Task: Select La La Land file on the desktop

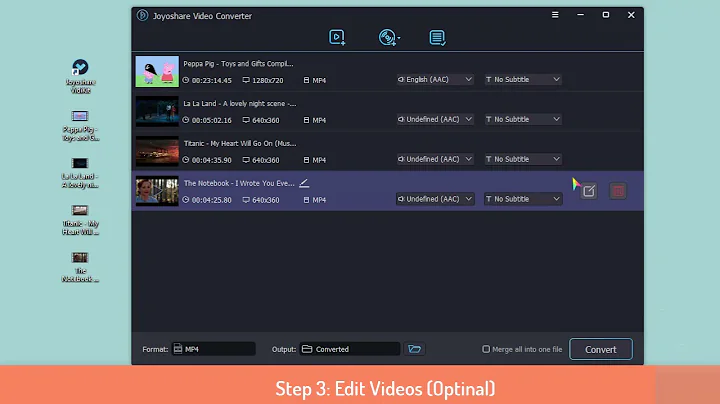Action: click(80, 173)
